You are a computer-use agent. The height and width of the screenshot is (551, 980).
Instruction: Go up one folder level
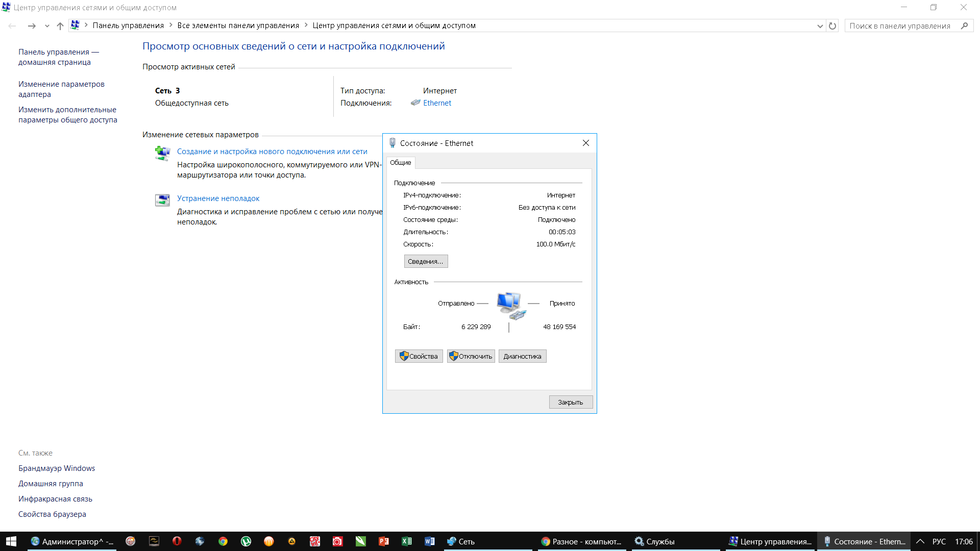(60, 26)
